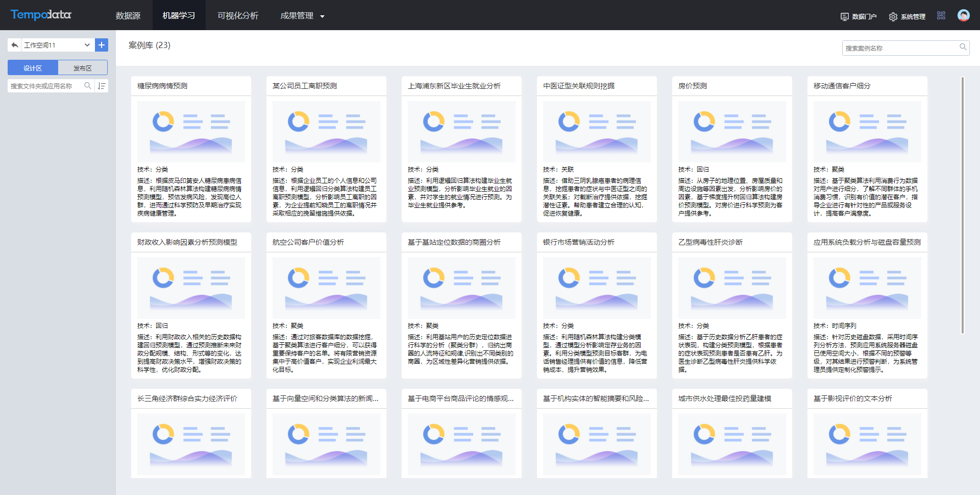
Task: Open the 糖尿病病情预测 case title
Action: [x=162, y=86]
